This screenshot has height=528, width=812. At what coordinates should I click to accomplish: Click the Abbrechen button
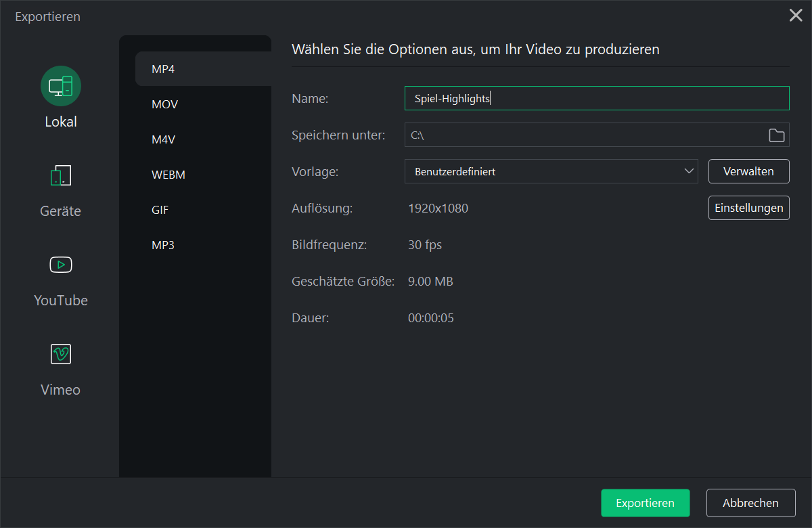pyautogui.click(x=750, y=503)
